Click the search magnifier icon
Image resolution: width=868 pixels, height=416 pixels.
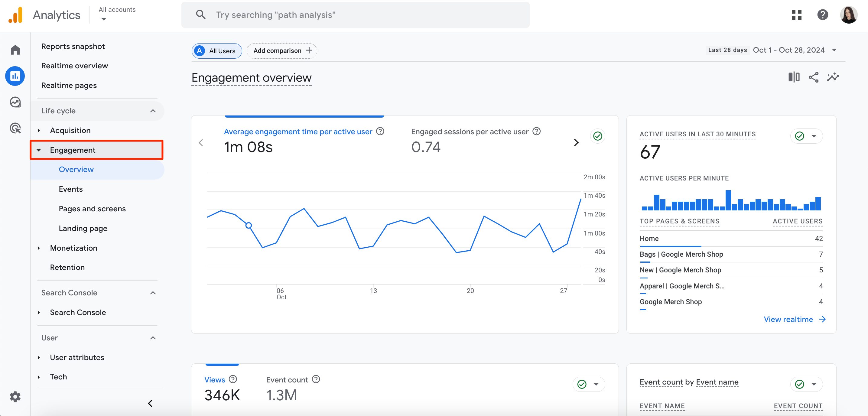pyautogui.click(x=200, y=15)
